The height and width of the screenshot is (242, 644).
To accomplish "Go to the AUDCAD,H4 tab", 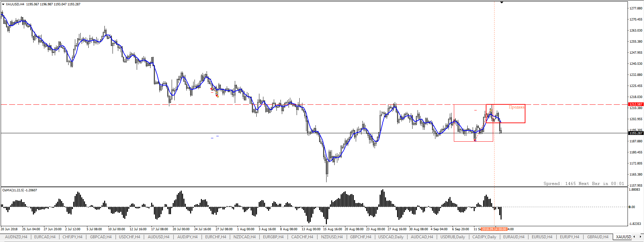I will click(422, 237).
